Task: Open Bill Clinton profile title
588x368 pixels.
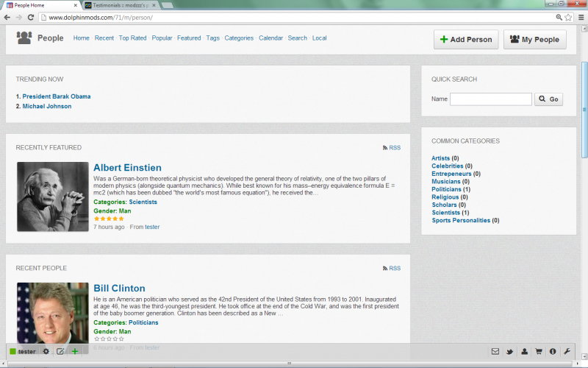Action: [119, 288]
